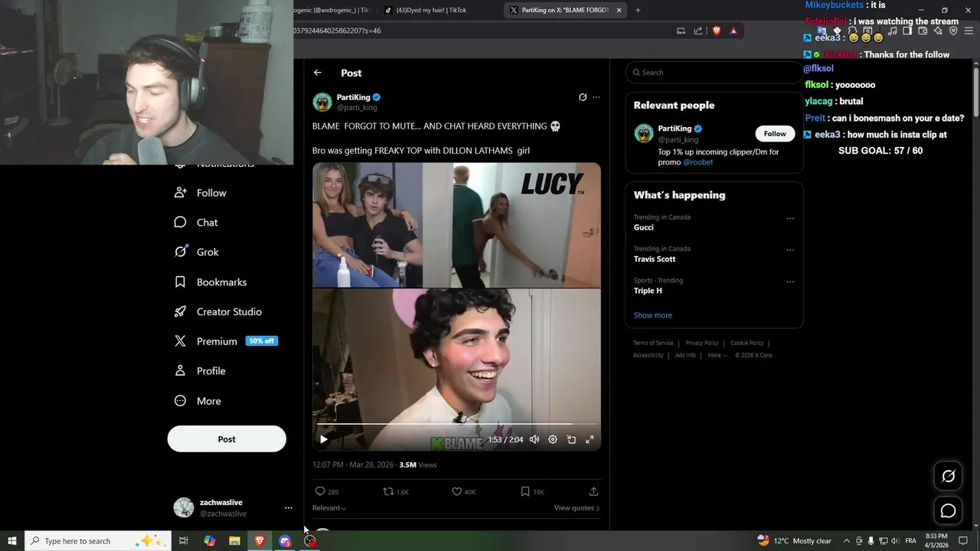The image size is (980, 551).
Task: Open Follow in the sidebar
Action: (201, 193)
